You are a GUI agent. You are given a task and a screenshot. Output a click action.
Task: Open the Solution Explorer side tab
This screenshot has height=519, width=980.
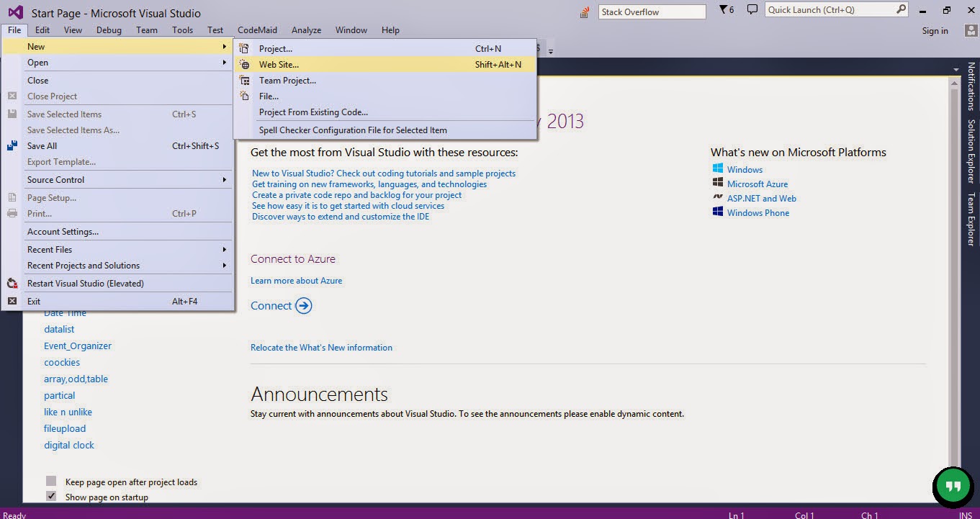971,151
